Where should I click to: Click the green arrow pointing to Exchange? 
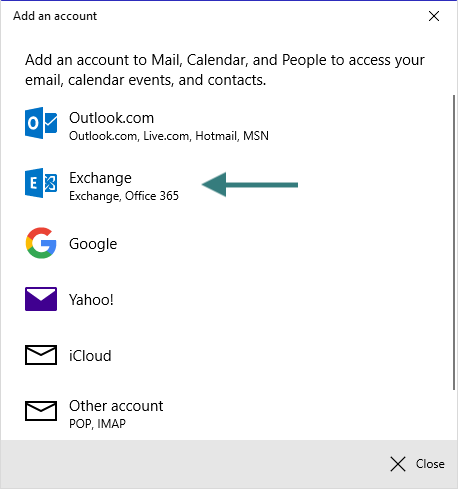tap(250, 184)
